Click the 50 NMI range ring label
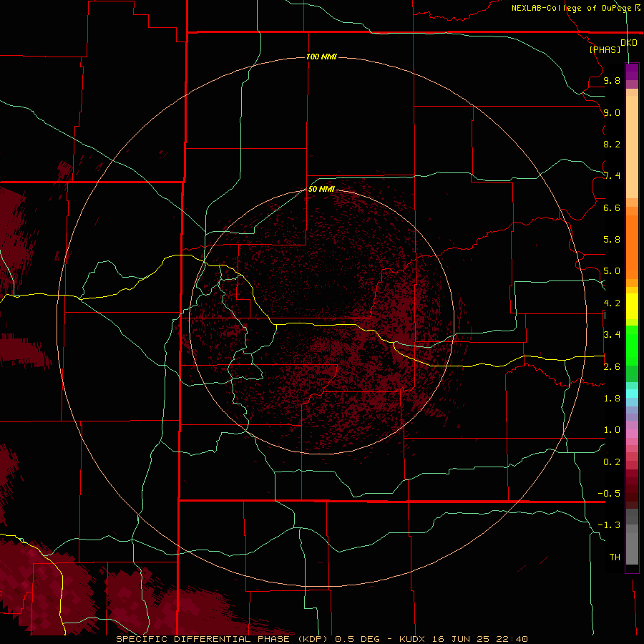The height and width of the screenshot is (644, 644). [321, 189]
